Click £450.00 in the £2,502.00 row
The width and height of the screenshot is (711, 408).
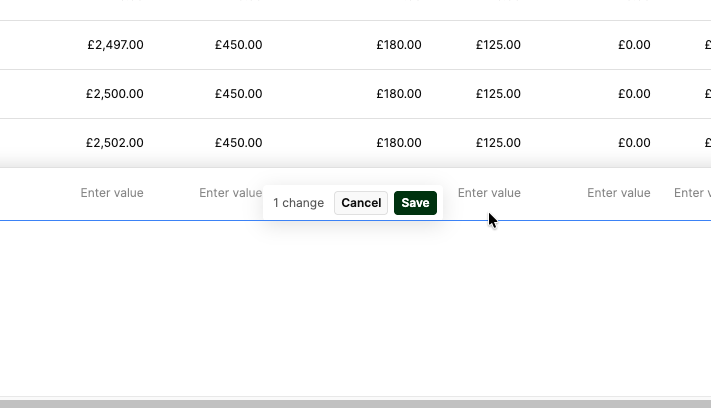[238, 143]
